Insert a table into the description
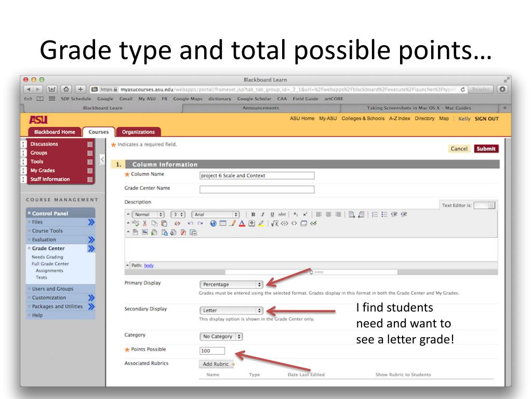 [223, 223]
